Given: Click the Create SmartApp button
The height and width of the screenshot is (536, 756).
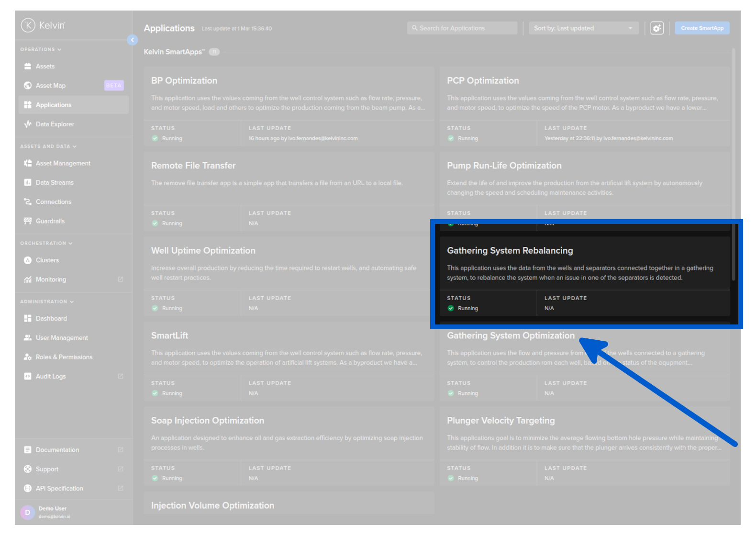Looking at the screenshot, I should click(x=702, y=28).
